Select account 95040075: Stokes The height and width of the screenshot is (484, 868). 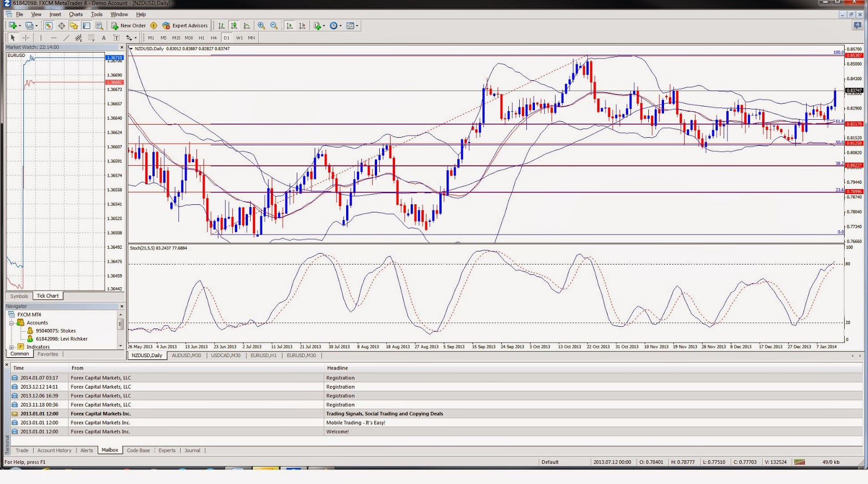(x=55, y=331)
